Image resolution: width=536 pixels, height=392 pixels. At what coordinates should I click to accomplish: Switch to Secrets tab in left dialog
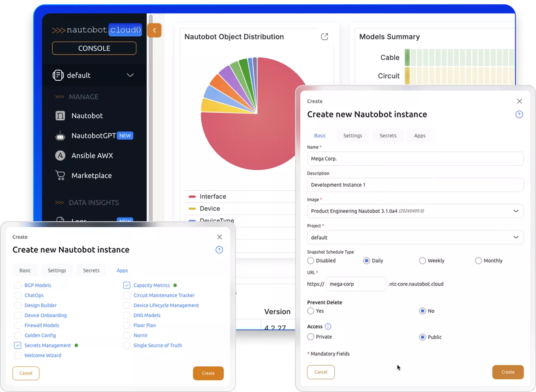pos(91,271)
